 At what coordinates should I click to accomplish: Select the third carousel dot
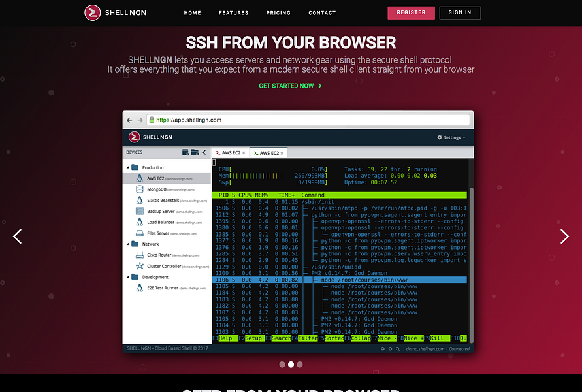(300, 365)
